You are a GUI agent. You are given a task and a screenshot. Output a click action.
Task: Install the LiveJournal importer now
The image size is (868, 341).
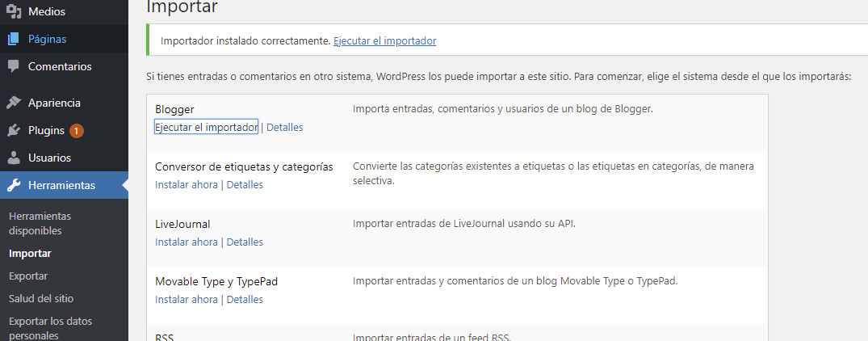point(186,242)
